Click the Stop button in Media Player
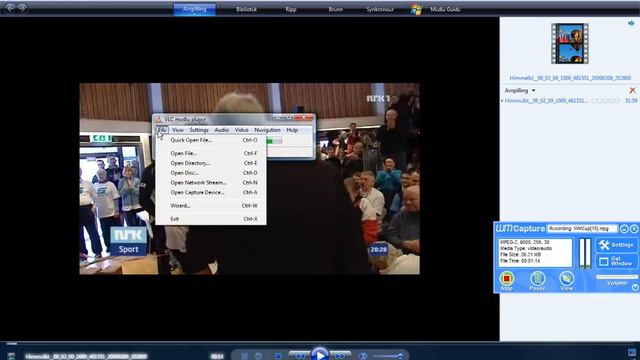 click(x=278, y=356)
